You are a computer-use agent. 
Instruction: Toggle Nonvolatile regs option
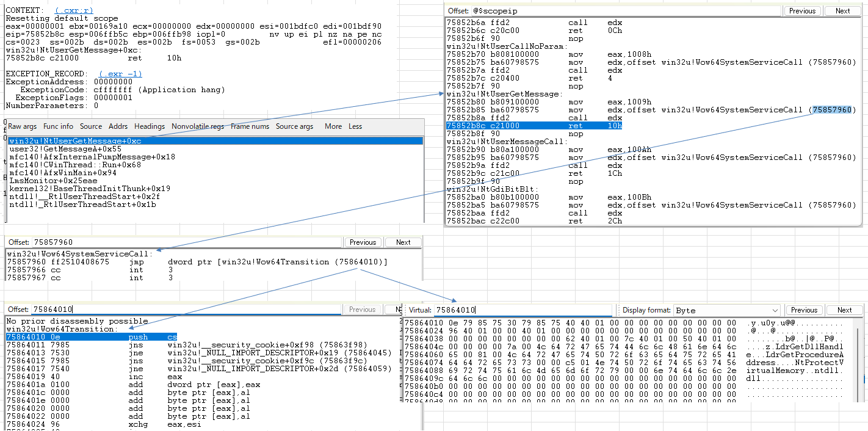(x=198, y=126)
